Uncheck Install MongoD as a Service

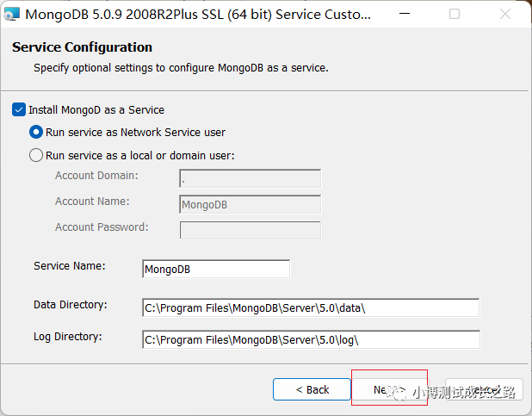19,109
